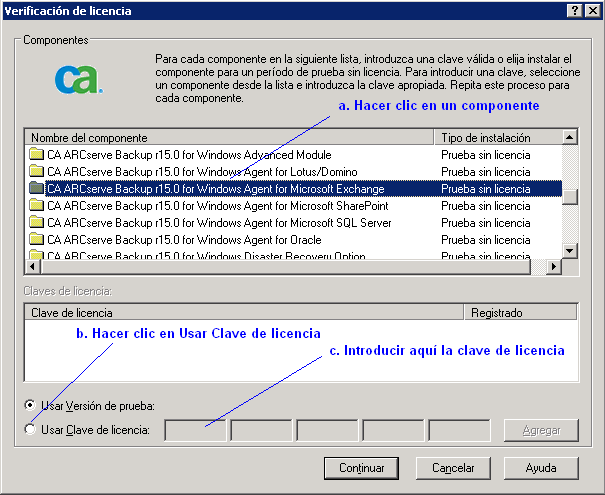The width and height of the screenshot is (605, 495).
Task: Click folder icon for Agent for Microsoft Exchange
Action: (37, 189)
